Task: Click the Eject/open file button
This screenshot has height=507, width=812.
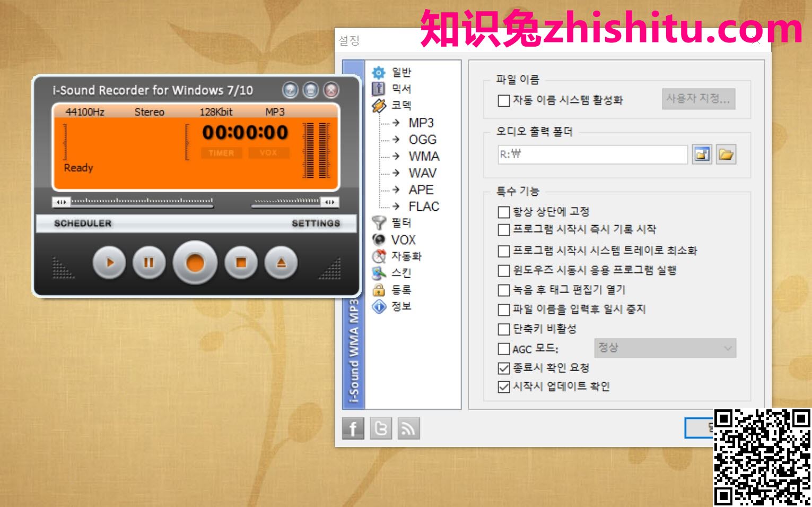Action: tap(281, 263)
